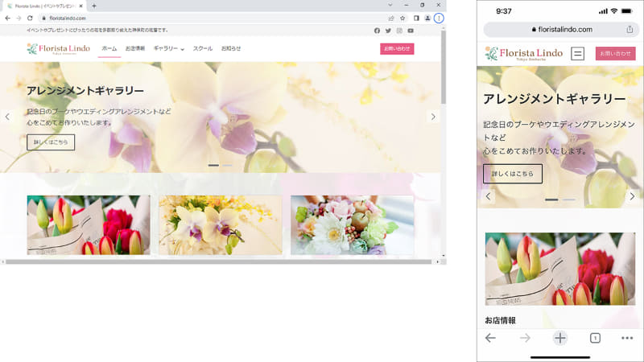Viewport: 644px width, 362px height.
Task: Close the Florista Lindo browser tab
Action: point(81,6)
